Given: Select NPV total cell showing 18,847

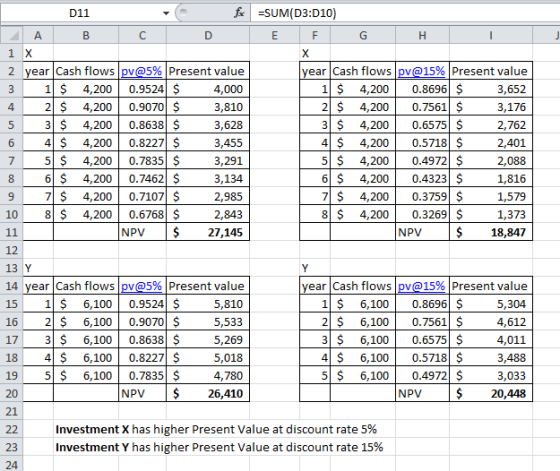Looking at the screenshot, I should pos(491,232).
